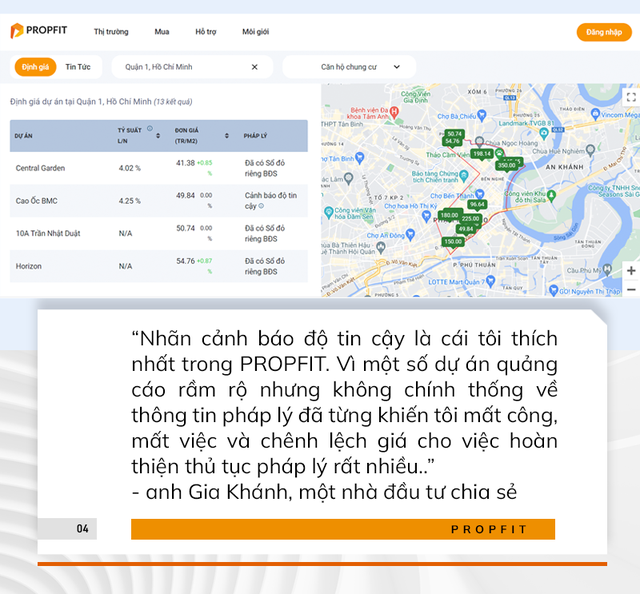Click the Vincom Mega map pin
This screenshot has height=594, width=640.
pyautogui.click(x=596, y=114)
